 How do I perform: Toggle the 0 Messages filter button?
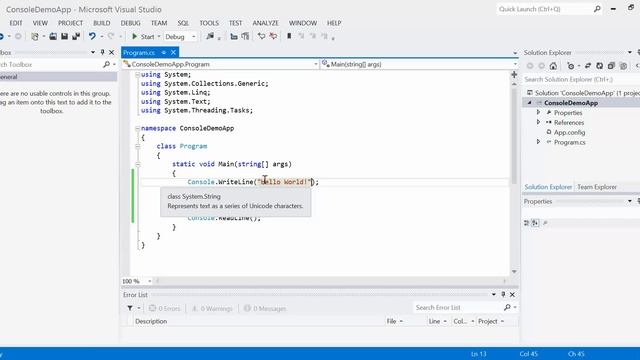point(265,308)
